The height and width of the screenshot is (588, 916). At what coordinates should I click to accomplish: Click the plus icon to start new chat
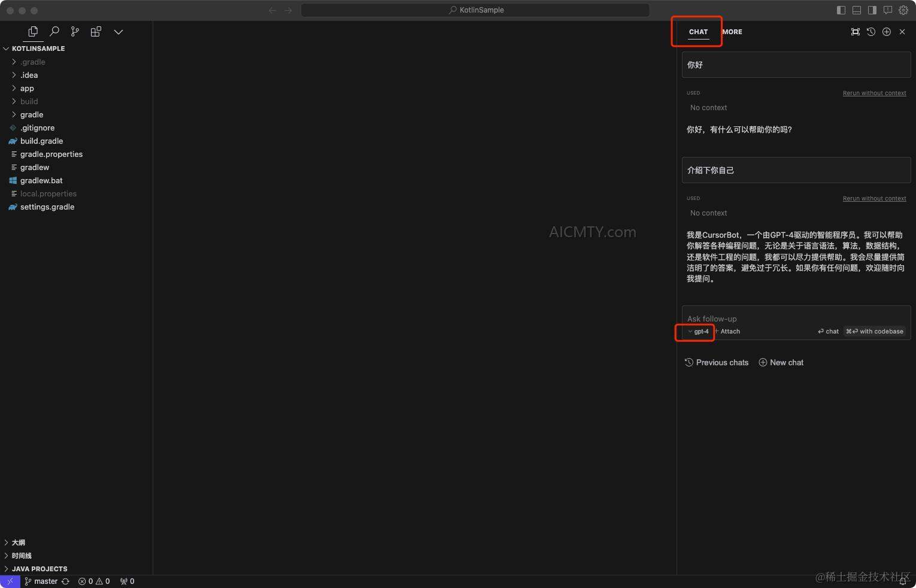[x=887, y=32]
